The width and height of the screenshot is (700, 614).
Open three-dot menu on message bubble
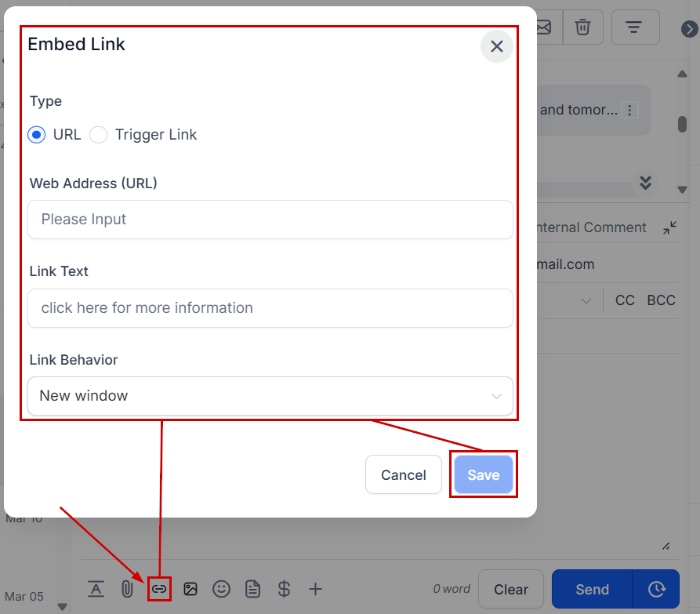click(x=630, y=110)
